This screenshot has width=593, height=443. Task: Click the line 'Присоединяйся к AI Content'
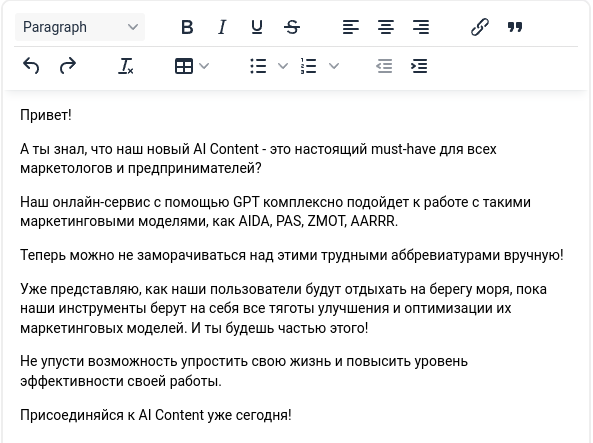click(x=156, y=415)
